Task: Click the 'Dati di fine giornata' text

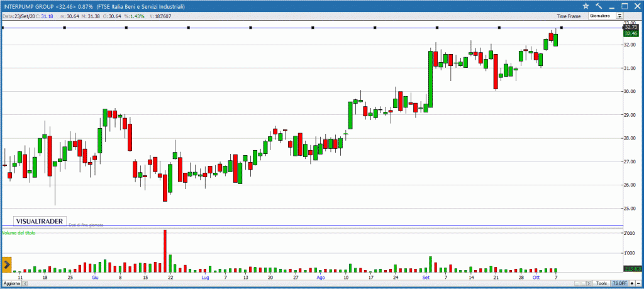Action: (x=86, y=225)
